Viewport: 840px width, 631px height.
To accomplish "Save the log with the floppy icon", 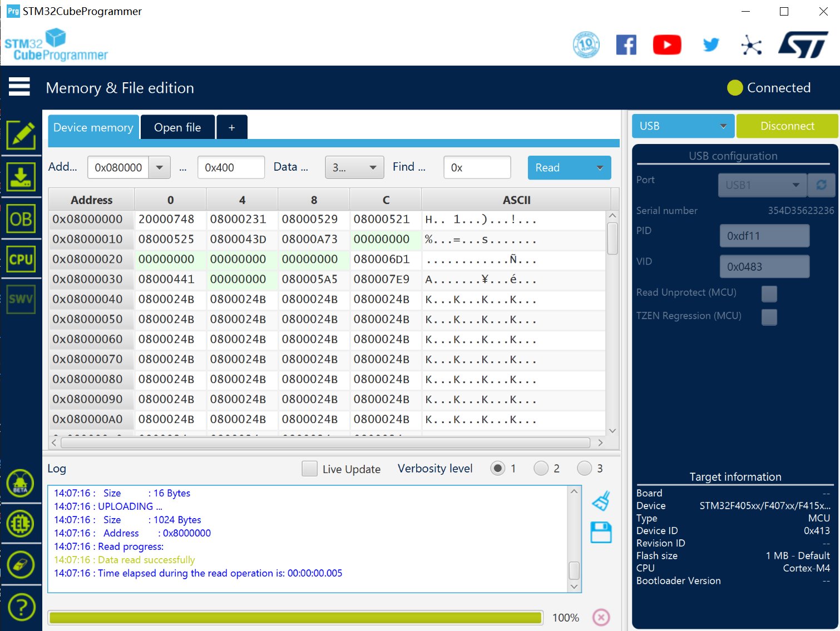I will [x=601, y=532].
